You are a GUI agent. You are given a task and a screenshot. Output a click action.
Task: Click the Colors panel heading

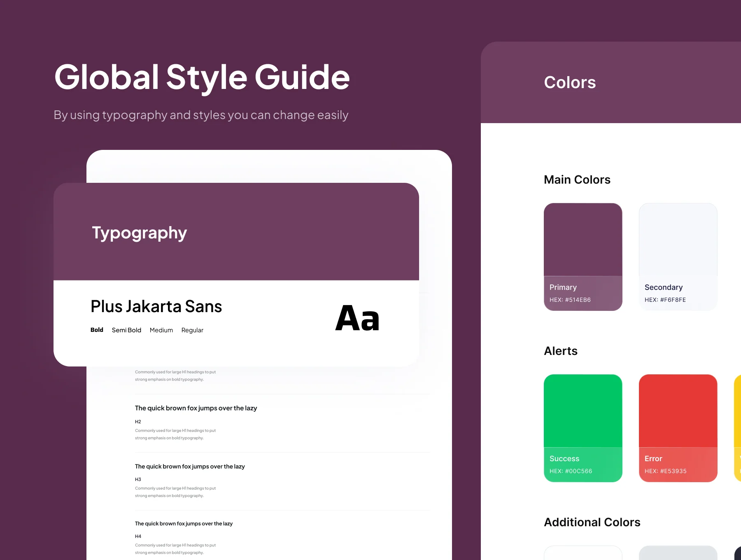click(570, 82)
